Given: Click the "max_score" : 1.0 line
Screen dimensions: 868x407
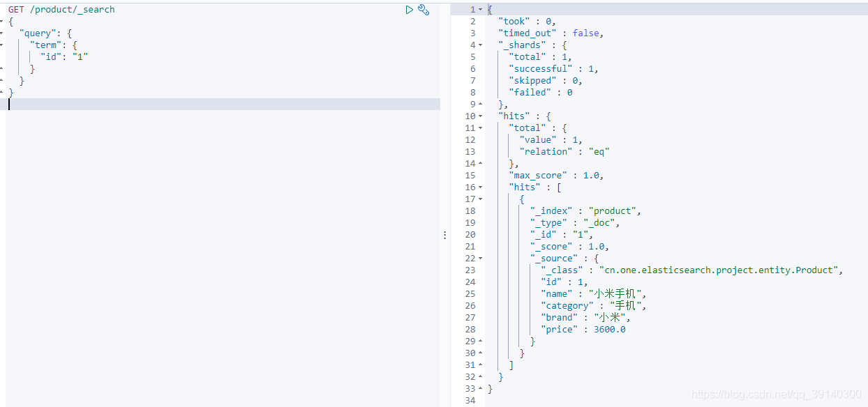Looking at the screenshot, I should coord(556,176).
